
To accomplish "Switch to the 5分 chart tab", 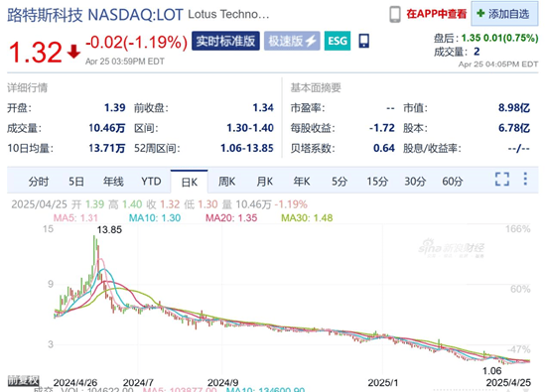I will pos(340,182).
